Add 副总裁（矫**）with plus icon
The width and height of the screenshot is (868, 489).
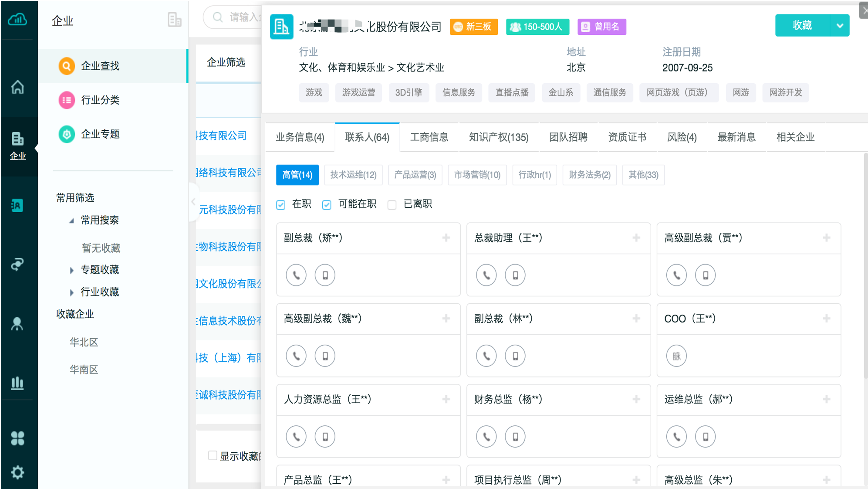446,238
